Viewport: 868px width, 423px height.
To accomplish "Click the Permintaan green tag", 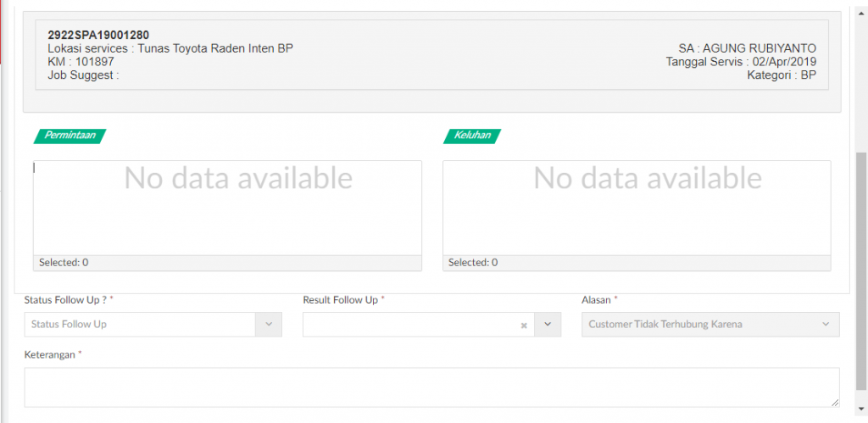I will click(x=70, y=136).
